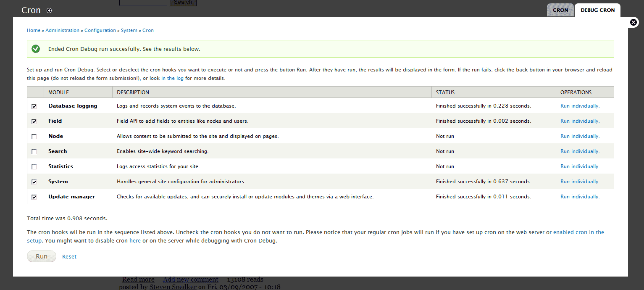The width and height of the screenshot is (644, 290).
Task: Open the Administration breadcrumb link
Action: point(62,30)
